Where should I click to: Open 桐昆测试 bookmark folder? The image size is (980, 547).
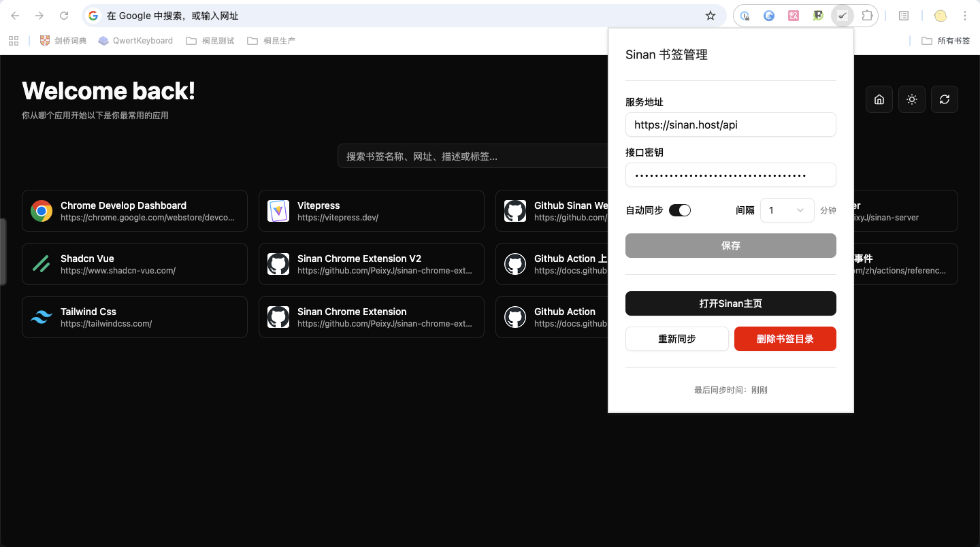210,41
